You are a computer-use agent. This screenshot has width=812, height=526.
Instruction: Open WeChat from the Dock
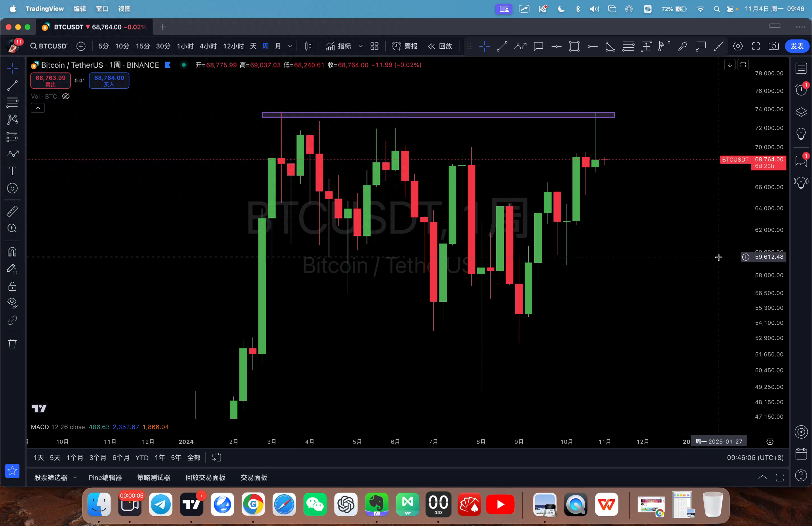pos(315,504)
